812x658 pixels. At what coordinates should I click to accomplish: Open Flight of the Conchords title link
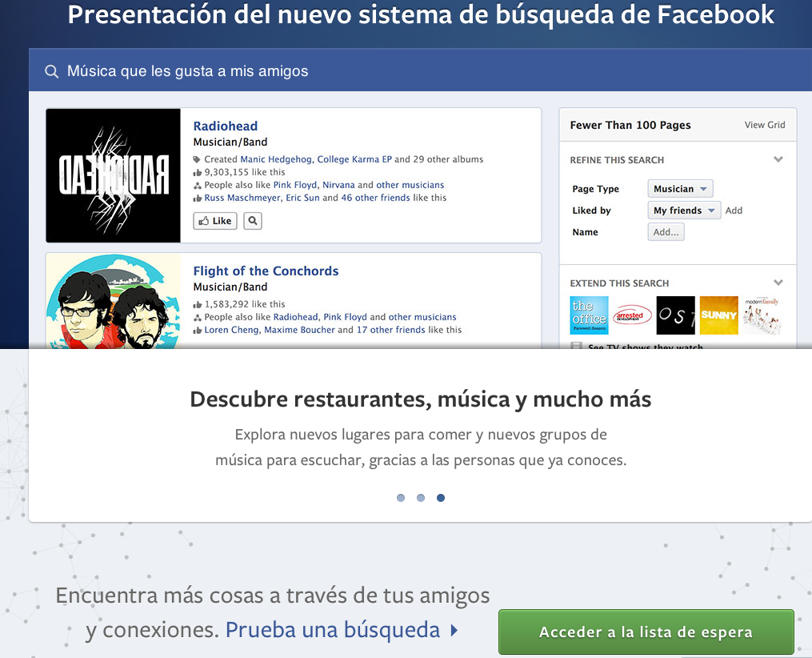point(266,271)
